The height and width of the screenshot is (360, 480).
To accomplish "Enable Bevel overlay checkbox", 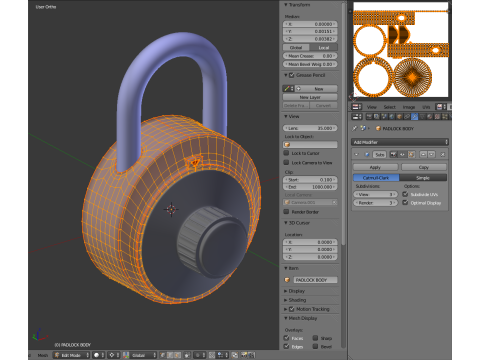I will (x=315, y=346).
